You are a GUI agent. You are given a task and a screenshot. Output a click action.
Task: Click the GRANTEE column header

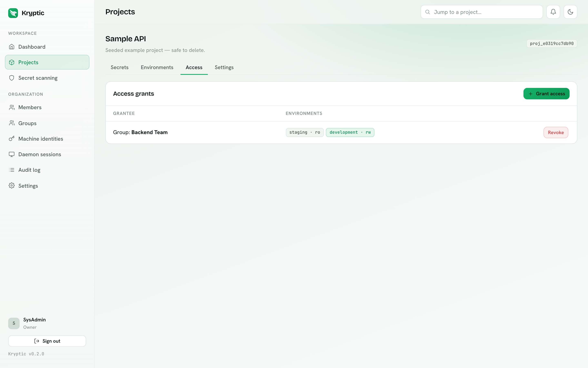pyautogui.click(x=124, y=113)
